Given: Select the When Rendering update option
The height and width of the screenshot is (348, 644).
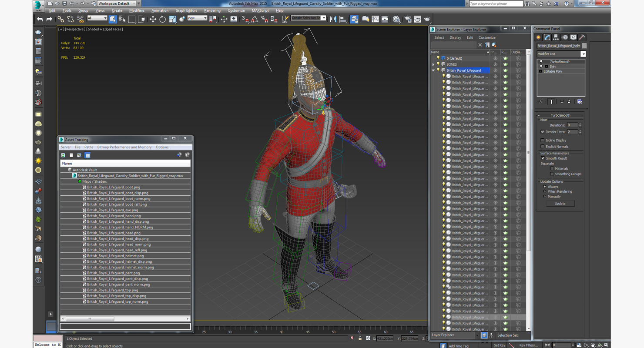Looking at the screenshot, I should click(545, 191).
